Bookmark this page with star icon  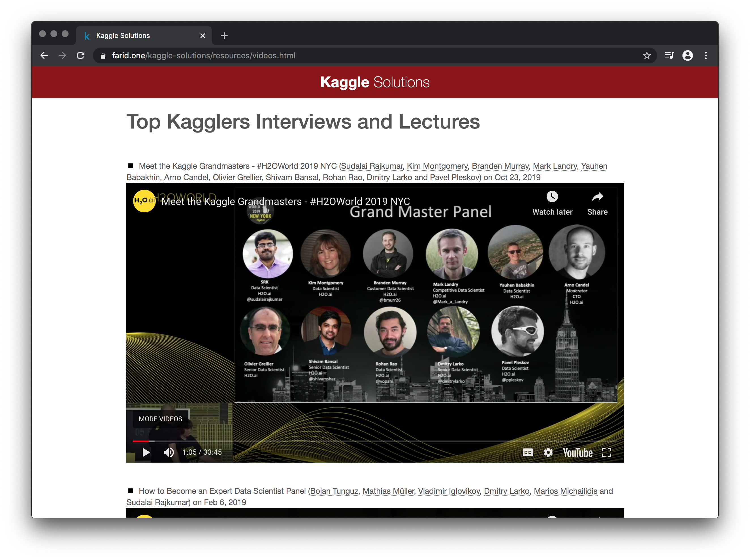pyautogui.click(x=647, y=55)
